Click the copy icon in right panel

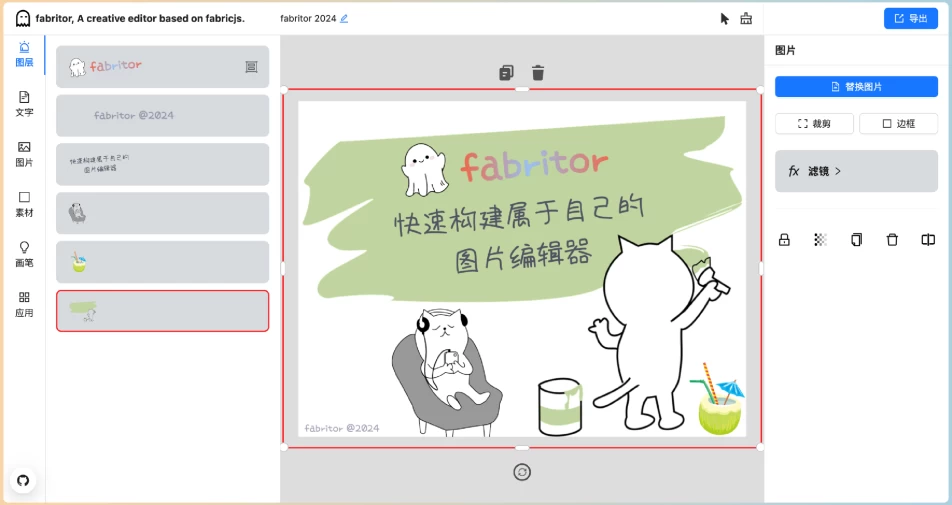(x=856, y=240)
